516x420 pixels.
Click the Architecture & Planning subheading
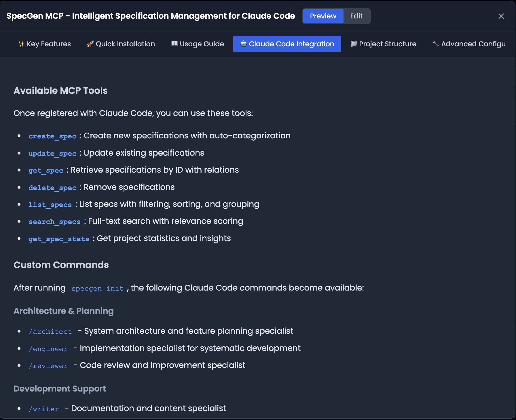point(64,311)
